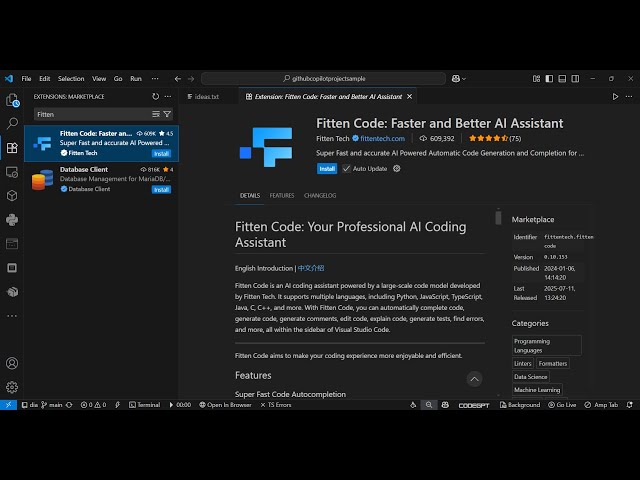Select the Linters category tag
This screenshot has height=480, width=640.
522,363
